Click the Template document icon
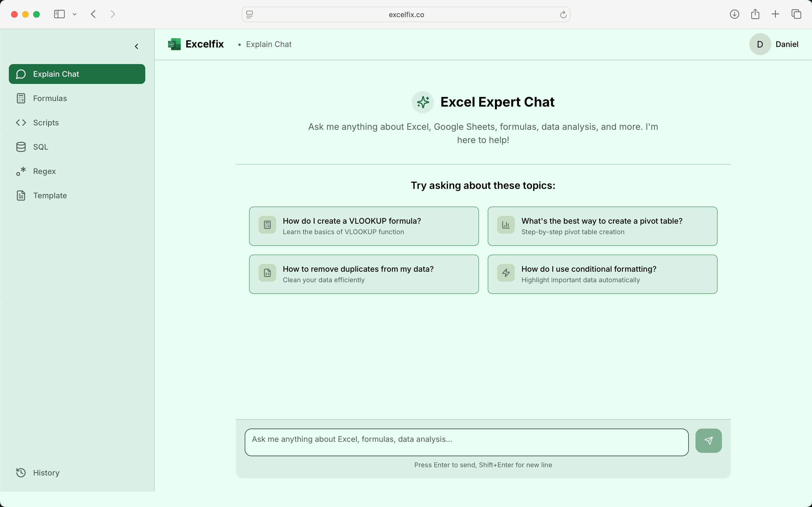This screenshot has height=507, width=812. (21, 196)
